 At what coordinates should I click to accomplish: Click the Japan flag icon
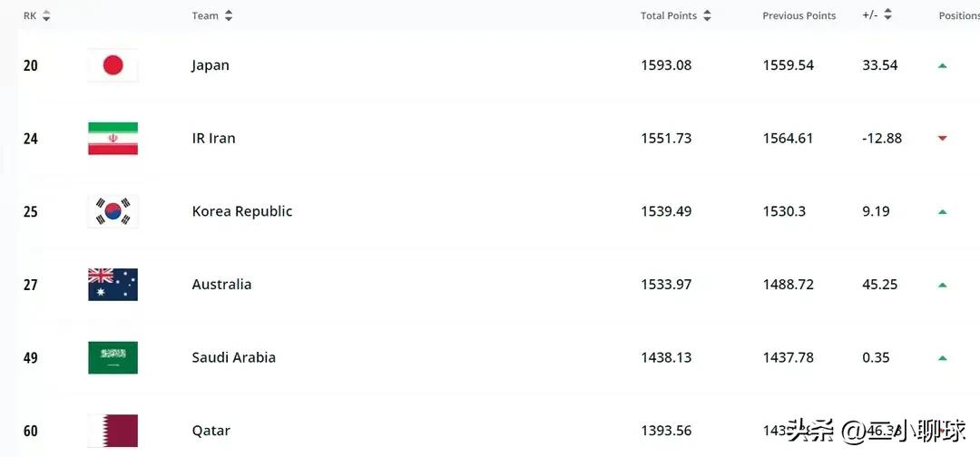(x=113, y=65)
